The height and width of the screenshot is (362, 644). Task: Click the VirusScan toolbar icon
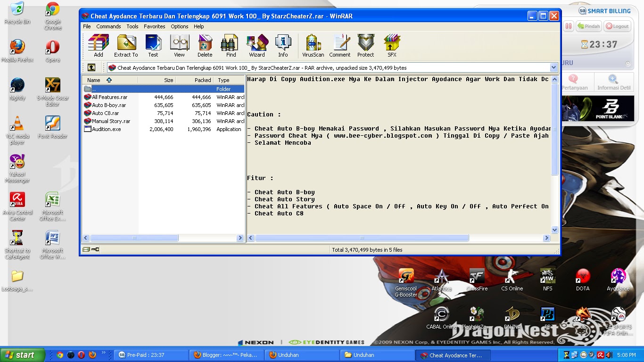click(x=313, y=46)
